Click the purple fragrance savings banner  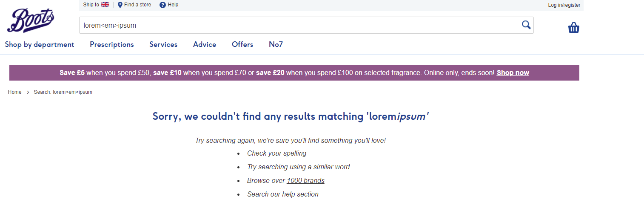[294, 73]
